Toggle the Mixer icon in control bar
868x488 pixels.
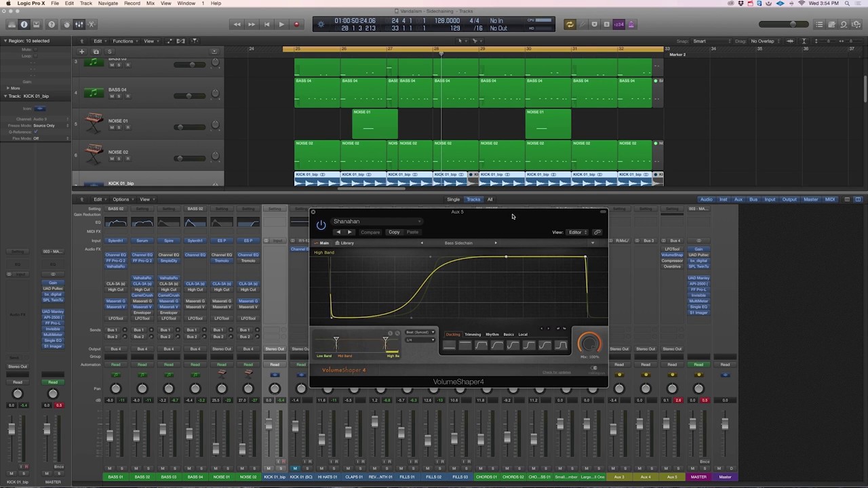click(x=79, y=24)
